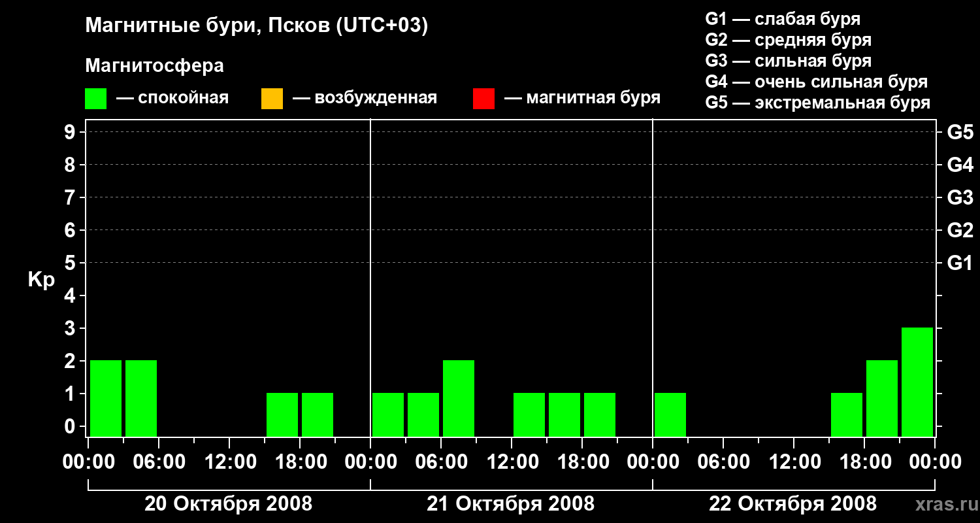The image size is (980, 523).
Task: Click '06:00' tick label under 20 Октября
Action: click(x=159, y=462)
